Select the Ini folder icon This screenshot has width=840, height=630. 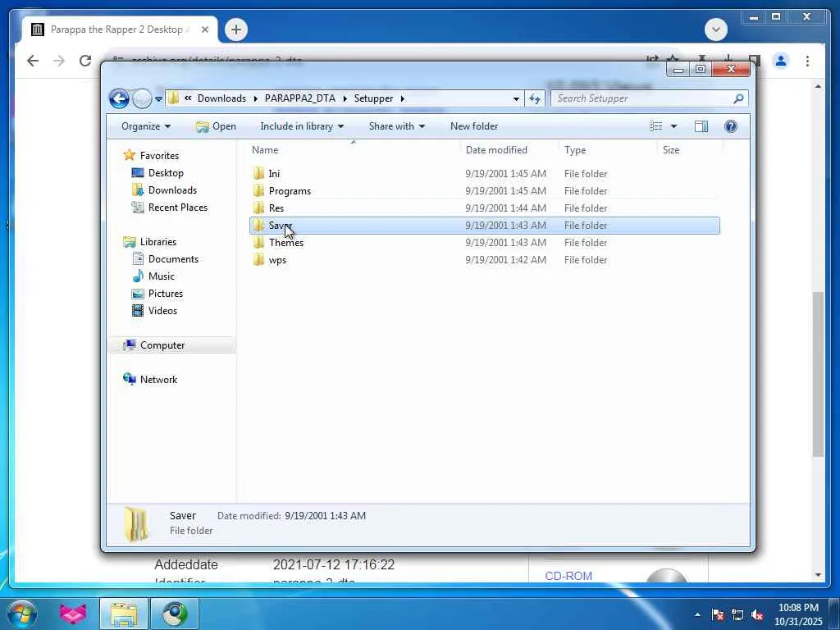[x=258, y=174]
